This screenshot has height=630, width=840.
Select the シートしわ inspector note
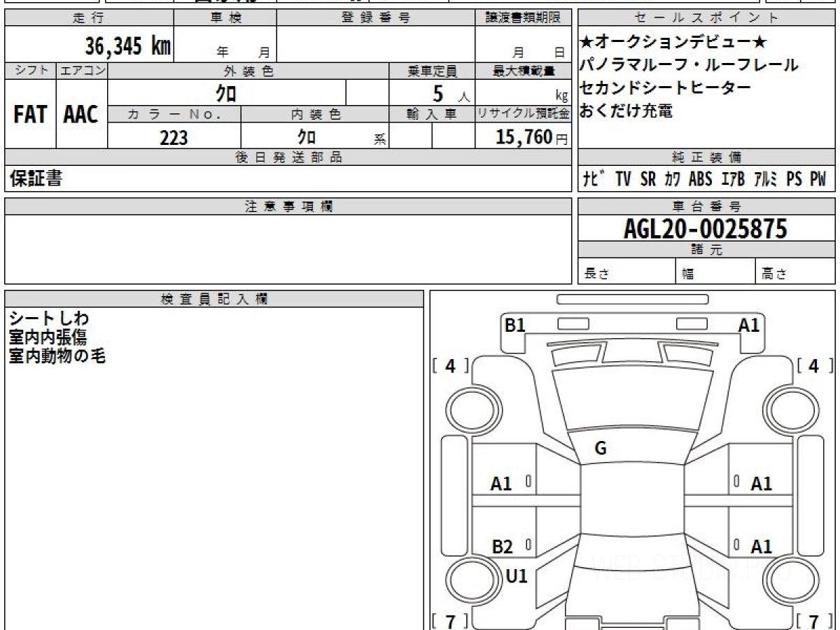point(49,318)
